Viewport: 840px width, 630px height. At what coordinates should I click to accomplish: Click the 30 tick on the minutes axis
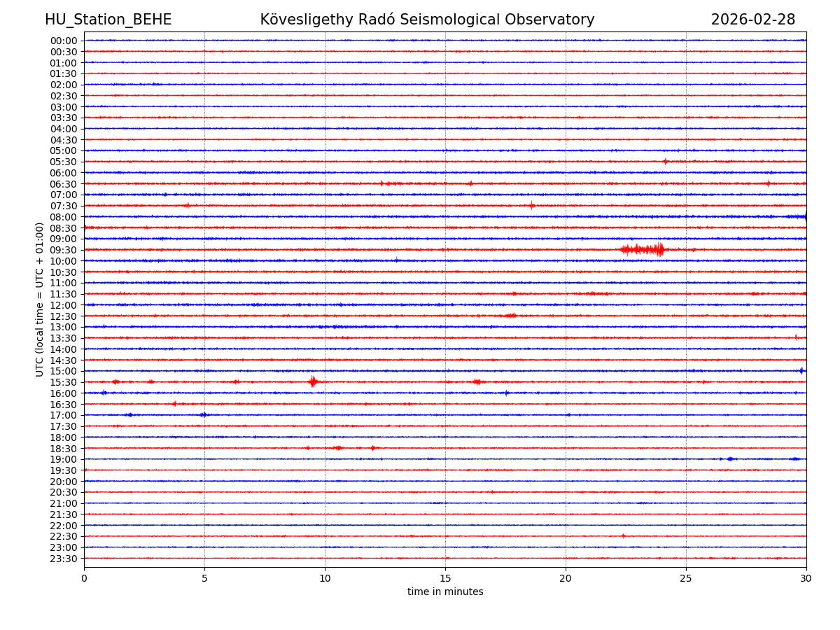tap(806, 578)
